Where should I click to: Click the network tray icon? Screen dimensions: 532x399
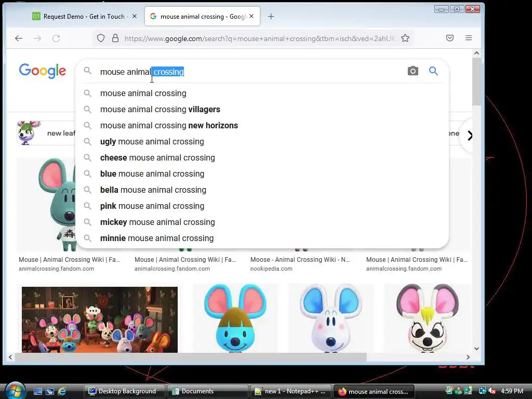coord(482,391)
